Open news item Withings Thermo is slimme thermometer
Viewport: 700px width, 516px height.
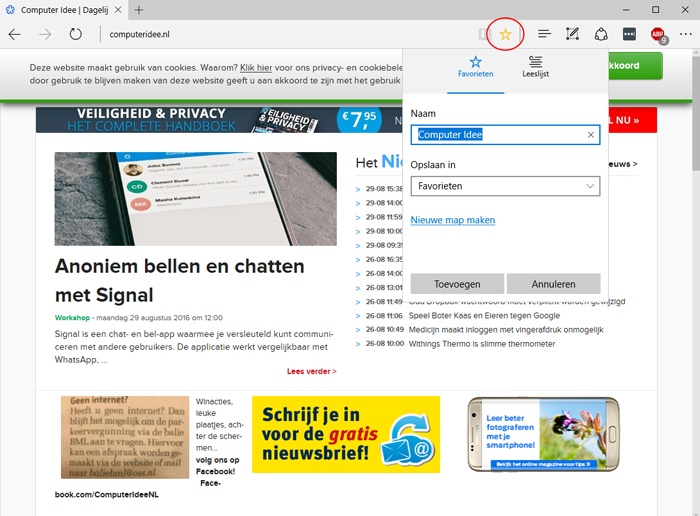click(482, 344)
